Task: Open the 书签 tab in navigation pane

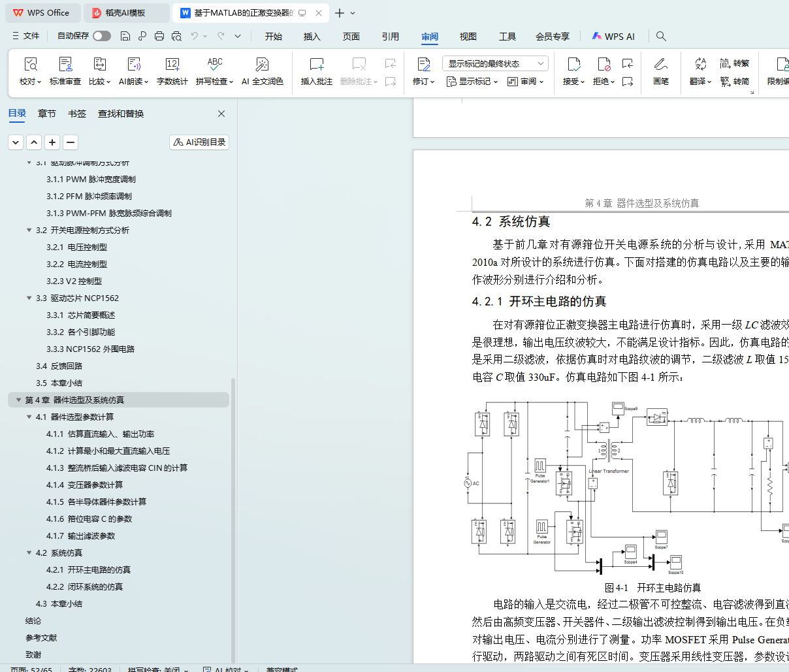Action: click(x=77, y=114)
